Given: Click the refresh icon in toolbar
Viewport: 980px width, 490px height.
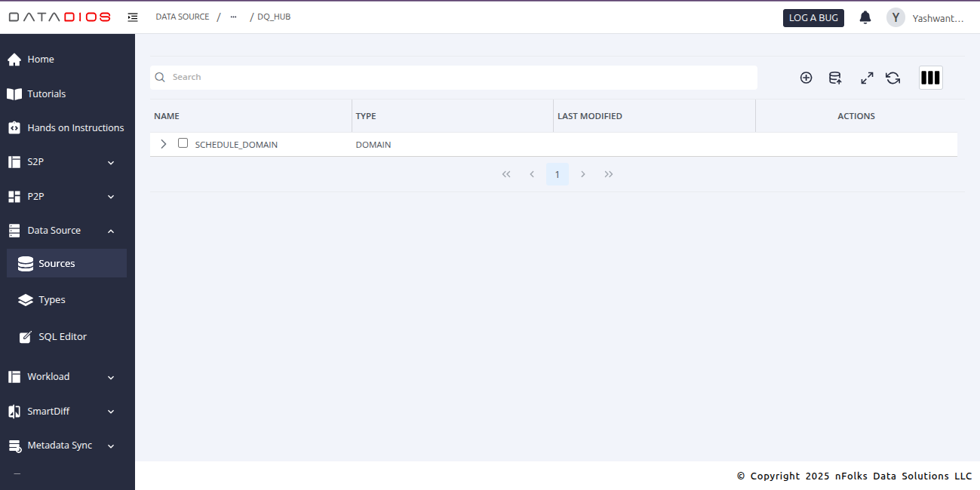Looking at the screenshot, I should (893, 78).
